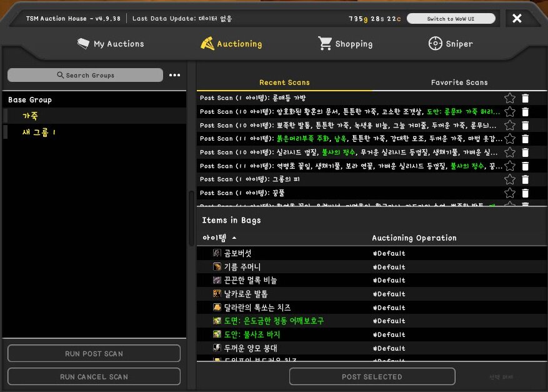
Task: Click the 달라란의 톡쏘는 치즈 icon
Action: [217, 308]
